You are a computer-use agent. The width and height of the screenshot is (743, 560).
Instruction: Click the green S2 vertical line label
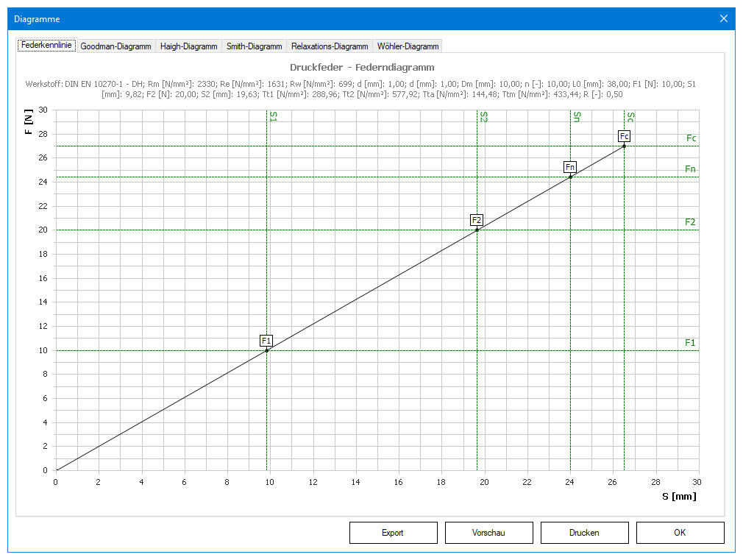[483, 116]
